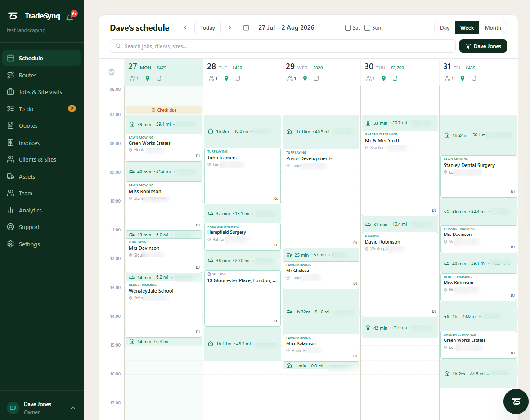Open Clients & Sites menu
Screen dimensions: 530x420
pyautogui.click(x=41, y=160)
